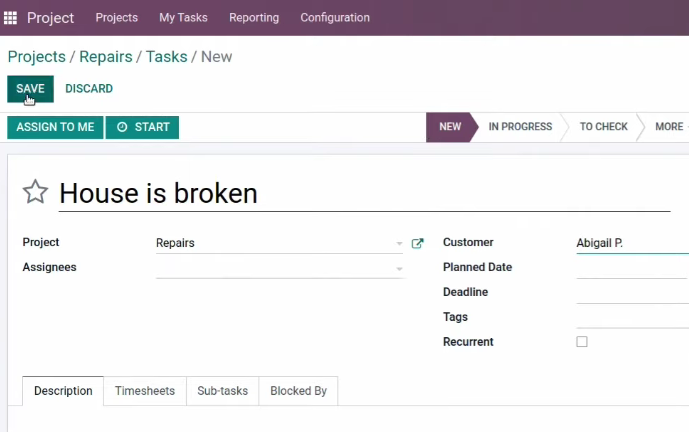Tick the Recurrent checkbox
This screenshot has height=432, width=689.
click(x=582, y=341)
